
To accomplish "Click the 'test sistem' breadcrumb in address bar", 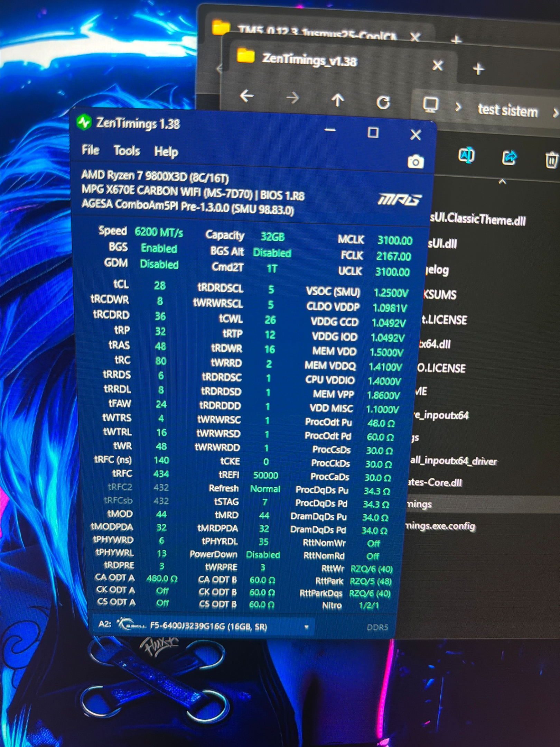I will pyautogui.click(x=508, y=111).
